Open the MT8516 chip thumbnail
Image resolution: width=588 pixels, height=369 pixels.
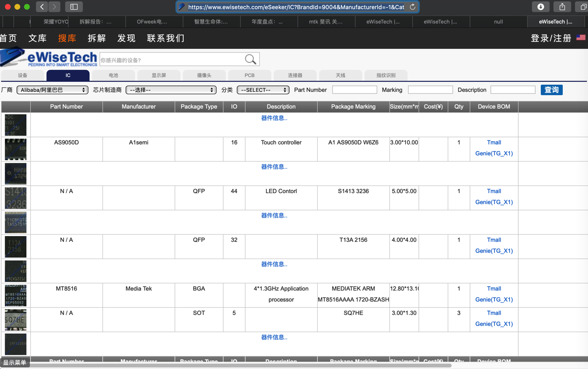(16, 295)
